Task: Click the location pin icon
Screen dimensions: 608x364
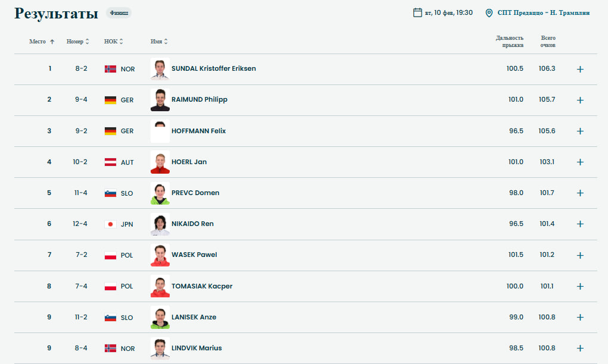Action: click(x=489, y=12)
